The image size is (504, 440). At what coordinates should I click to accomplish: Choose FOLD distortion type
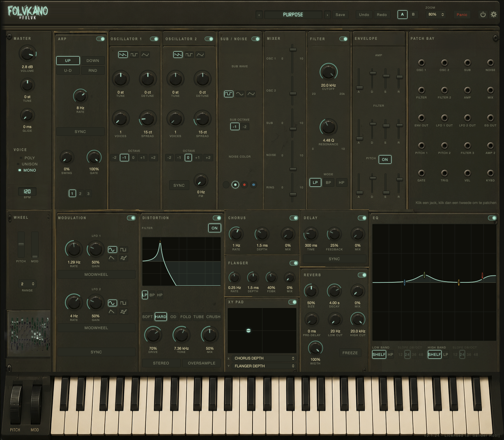point(186,317)
